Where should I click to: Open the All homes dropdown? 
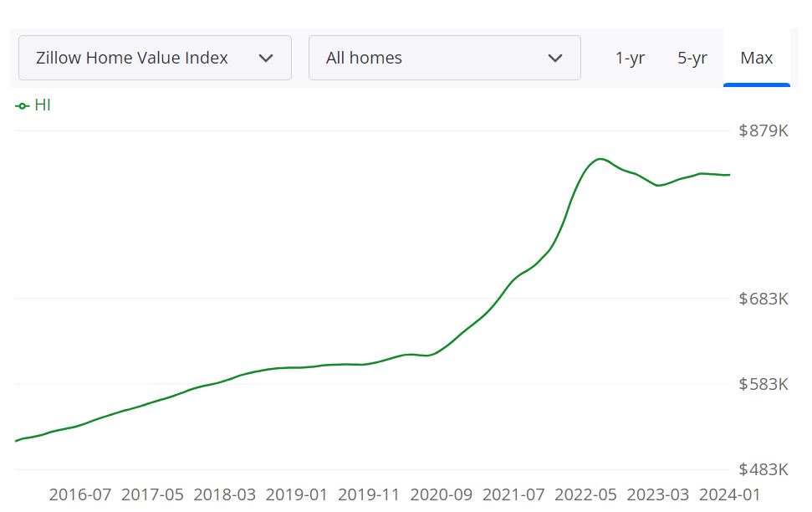[444, 58]
